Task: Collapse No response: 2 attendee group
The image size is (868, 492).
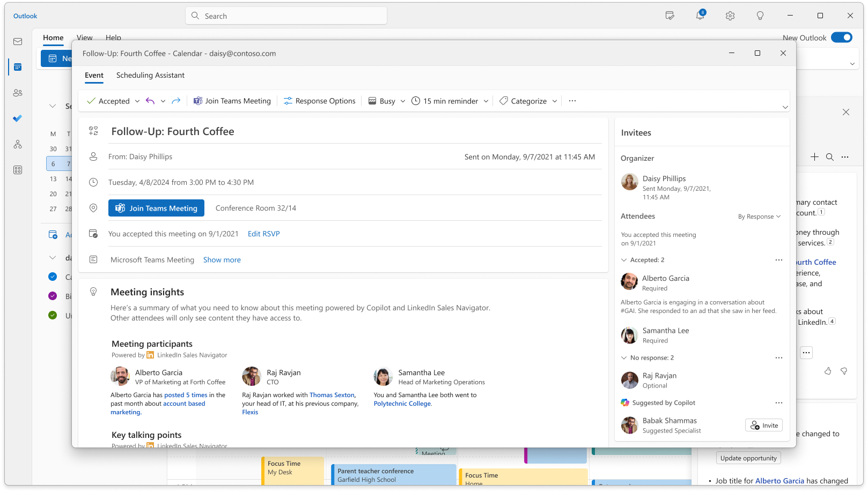Action: click(624, 357)
